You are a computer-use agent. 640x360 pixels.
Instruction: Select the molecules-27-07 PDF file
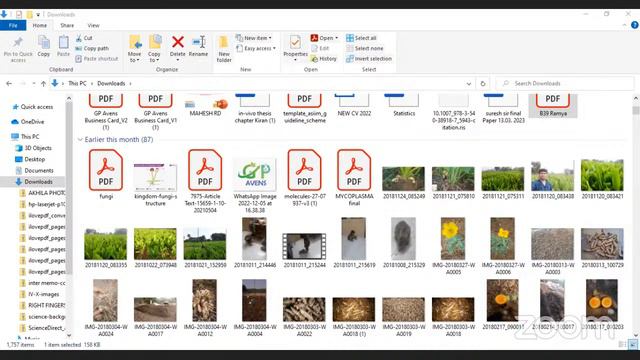pyautogui.click(x=304, y=178)
